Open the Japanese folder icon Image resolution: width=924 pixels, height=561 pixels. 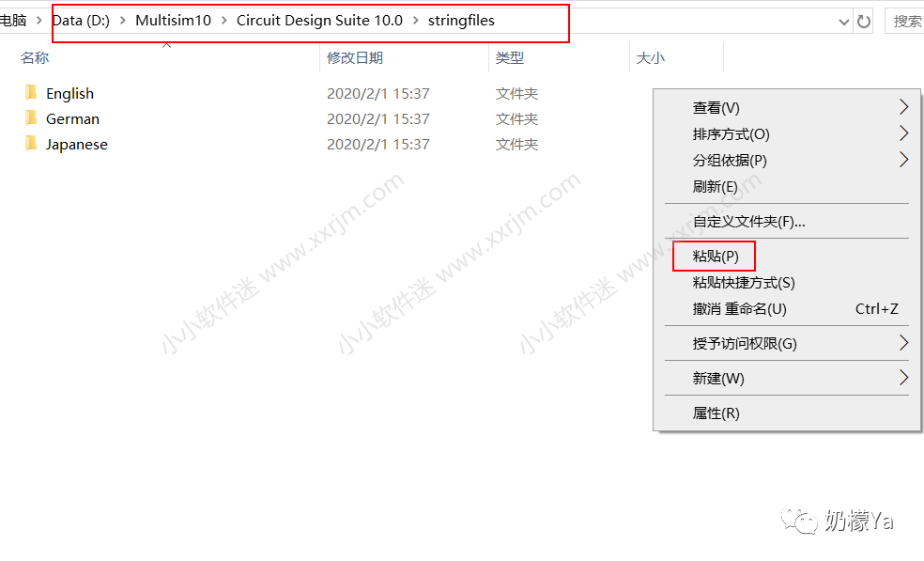pos(31,144)
